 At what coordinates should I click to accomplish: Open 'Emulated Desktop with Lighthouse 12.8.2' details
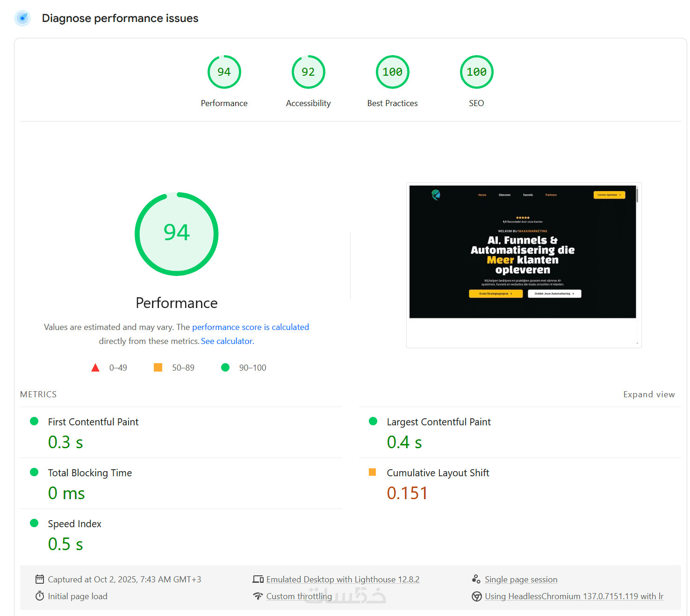343,580
